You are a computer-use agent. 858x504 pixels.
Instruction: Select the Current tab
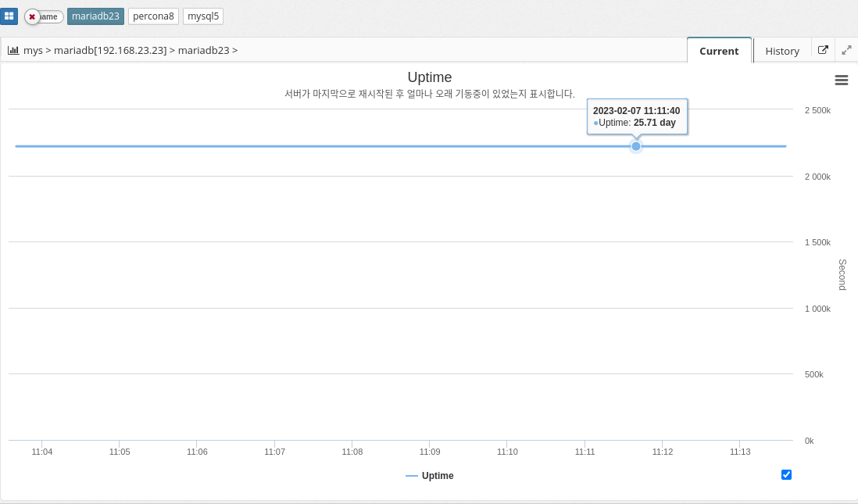click(719, 51)
